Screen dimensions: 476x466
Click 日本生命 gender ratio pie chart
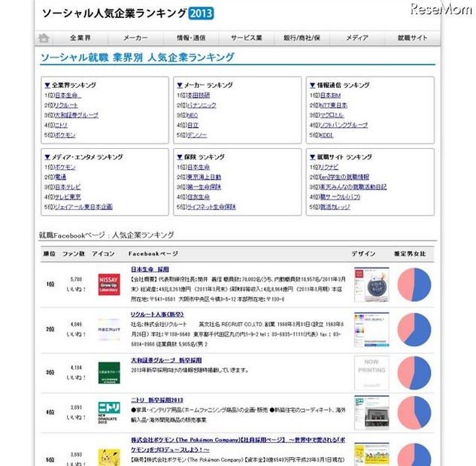point(414,285)
